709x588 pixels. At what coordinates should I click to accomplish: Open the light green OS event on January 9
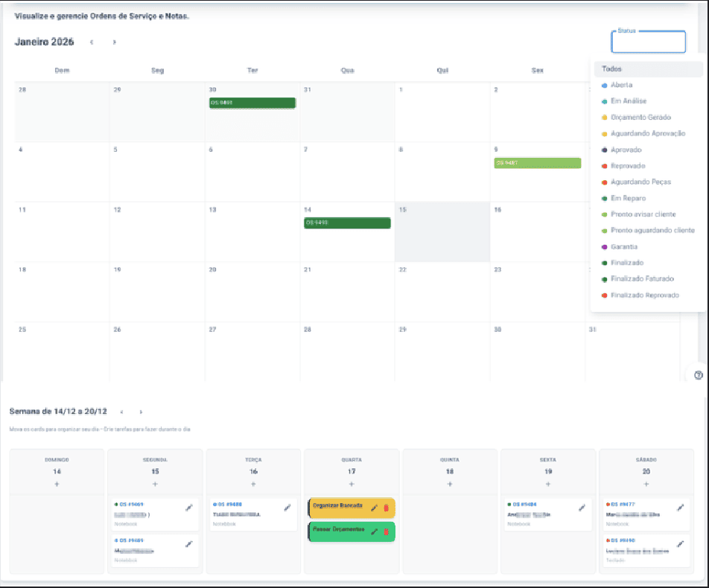(x=537, y=163)
